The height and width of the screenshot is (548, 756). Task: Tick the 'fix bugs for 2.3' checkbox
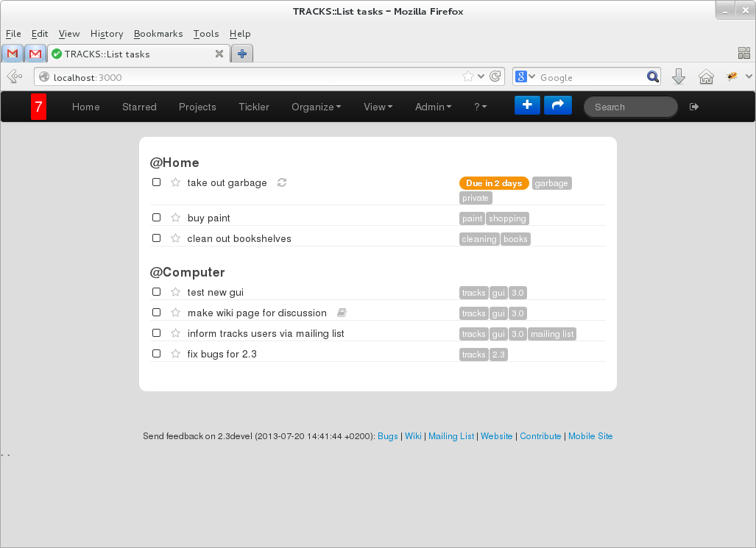click(156, 354)
